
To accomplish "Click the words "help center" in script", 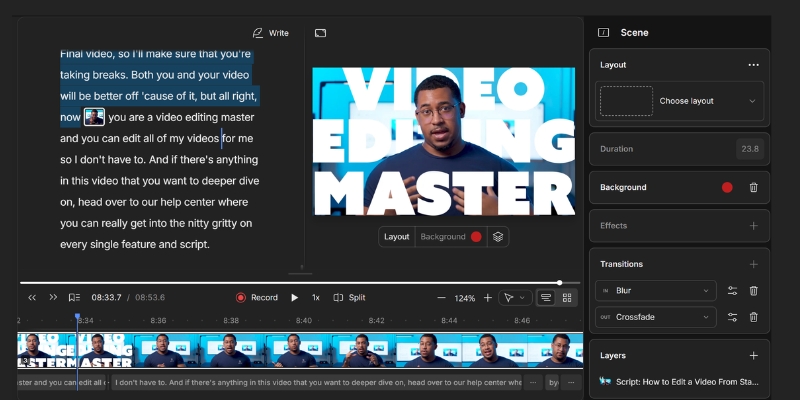I will click(x=188, y=202).
